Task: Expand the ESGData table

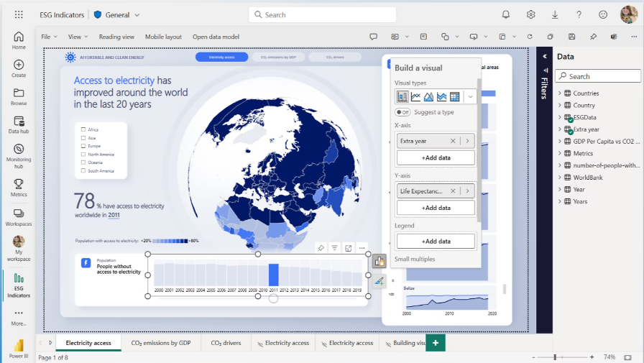Action: point(559,117)
